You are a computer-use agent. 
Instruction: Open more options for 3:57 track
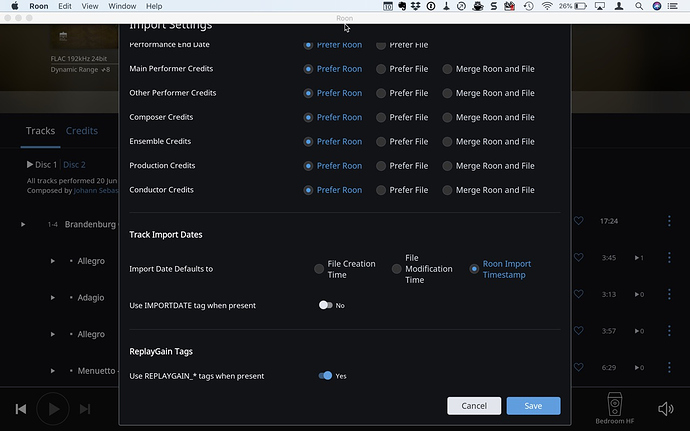[669, 331]
